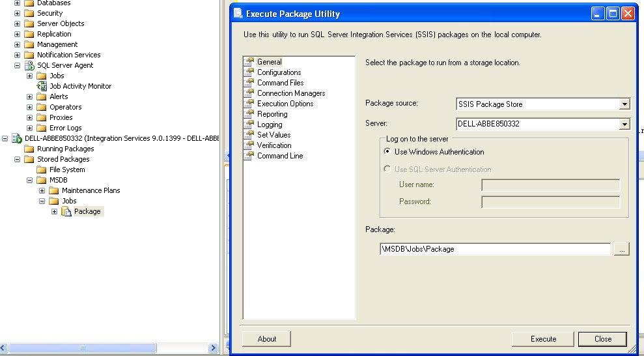This screenshot has width=644, height=356.
Task: Expand the Alerts tree node
Action: click(29, 96)
